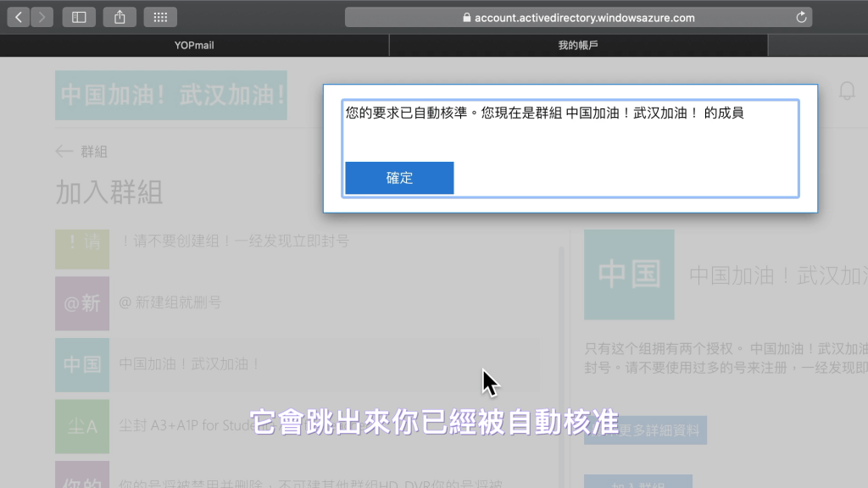The image size is (868, 488).
Task: Click the green 尘A group thumbnail
Action: tap(82, 427)
